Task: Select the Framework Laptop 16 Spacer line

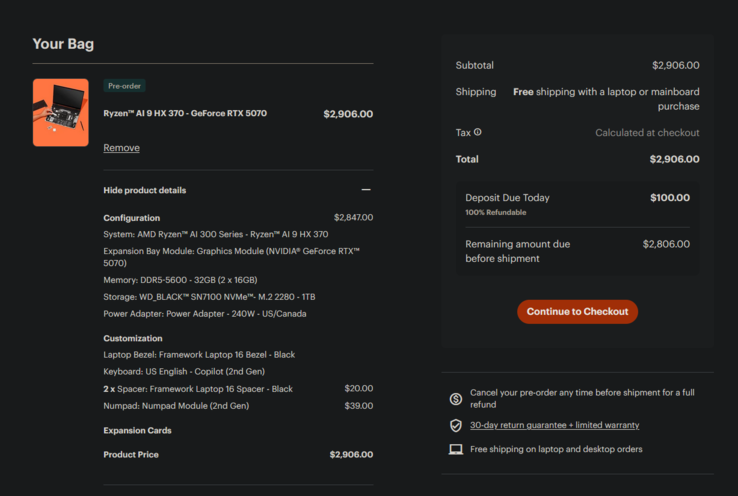Action: click(198, 389)
